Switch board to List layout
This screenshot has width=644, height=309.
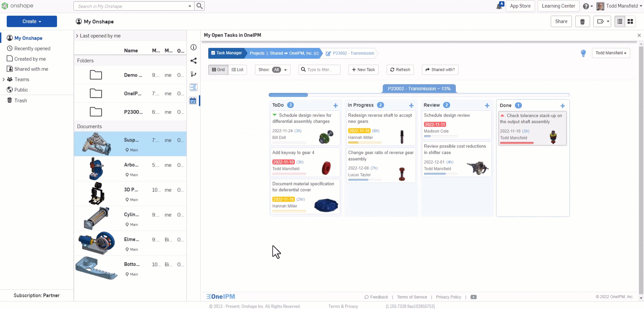tap(237, 70)
